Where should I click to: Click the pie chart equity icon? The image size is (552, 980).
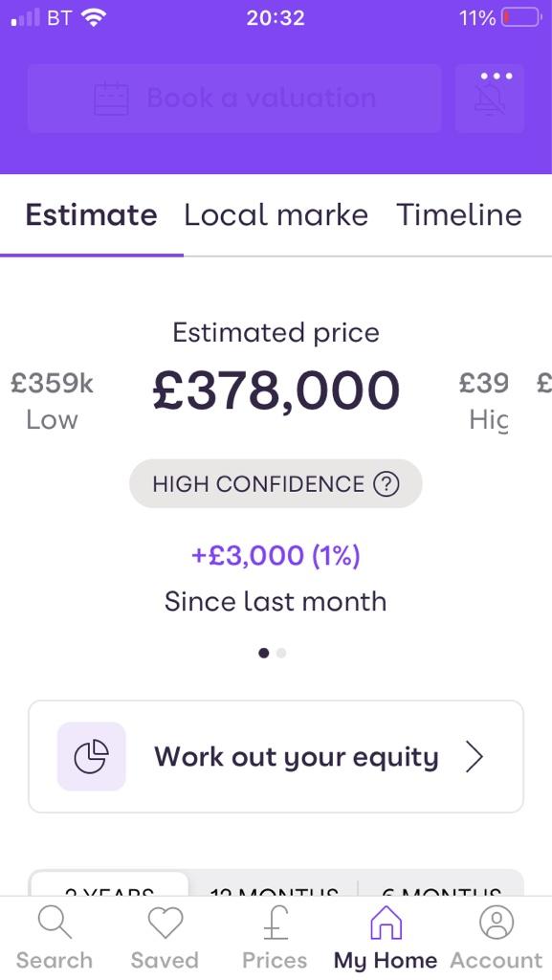pyautogui.click(x=91, y=756)
